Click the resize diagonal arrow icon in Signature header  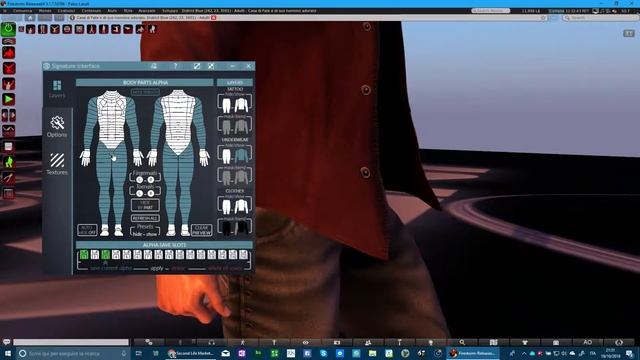click(197, 66)
